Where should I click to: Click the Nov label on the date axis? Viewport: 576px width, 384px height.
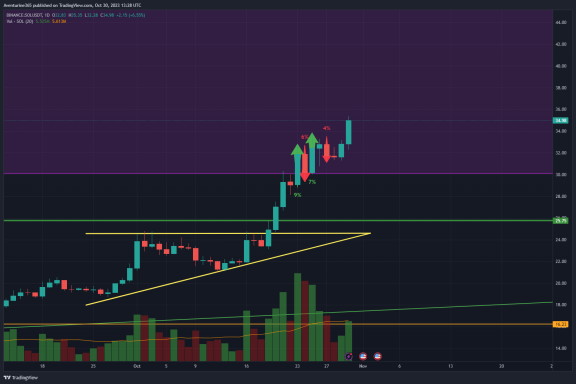pyautogui.click(x=363, y=366)
